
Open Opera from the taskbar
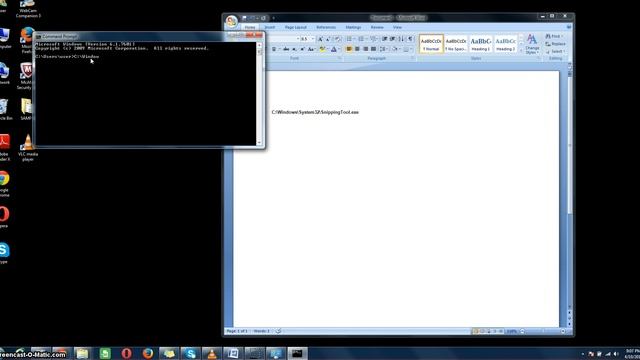(127, 353)
